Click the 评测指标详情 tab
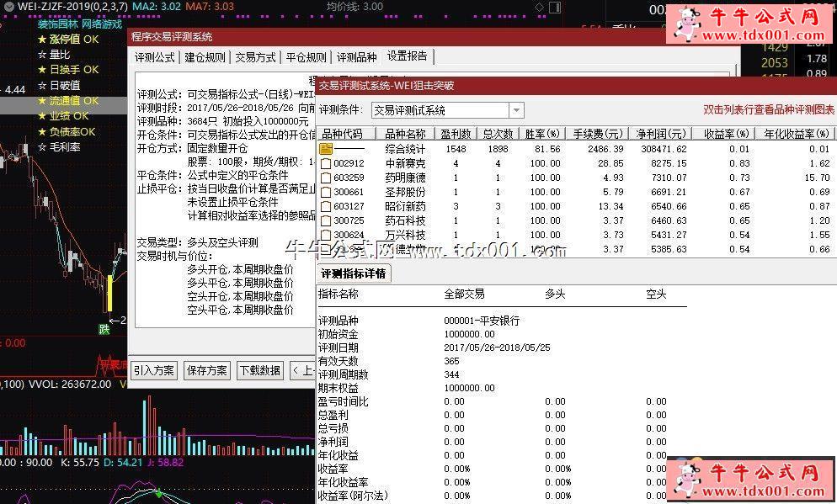This screenshot has height=504, width=837. [x=353, y=273]
